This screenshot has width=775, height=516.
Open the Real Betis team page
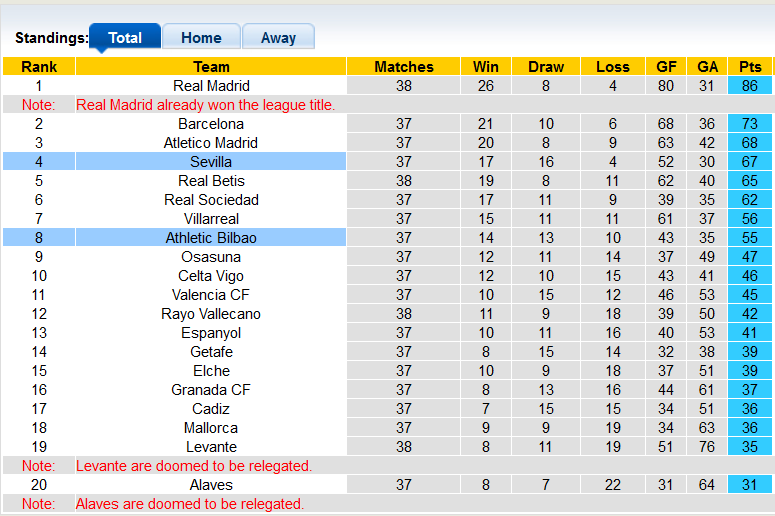pos(211,181)
